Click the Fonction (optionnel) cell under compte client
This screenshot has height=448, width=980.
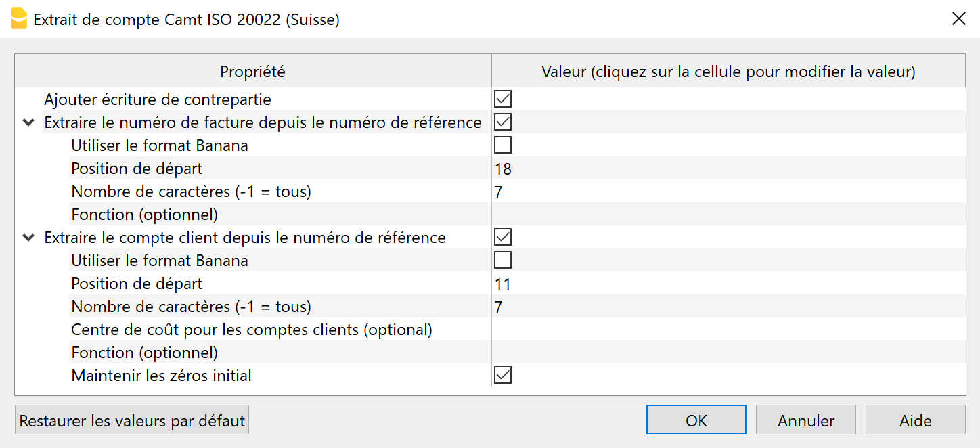coord(728,353)
